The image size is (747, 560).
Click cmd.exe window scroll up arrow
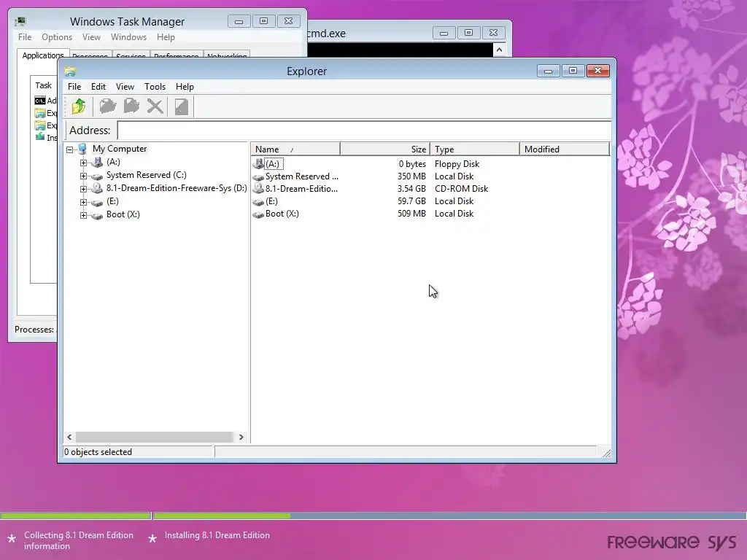point(499,50)
